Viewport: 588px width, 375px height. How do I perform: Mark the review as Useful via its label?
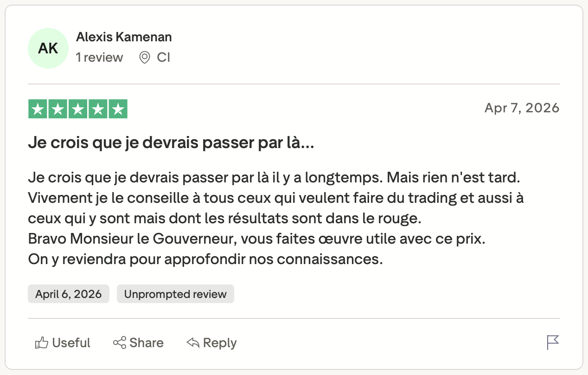point(71,343)
